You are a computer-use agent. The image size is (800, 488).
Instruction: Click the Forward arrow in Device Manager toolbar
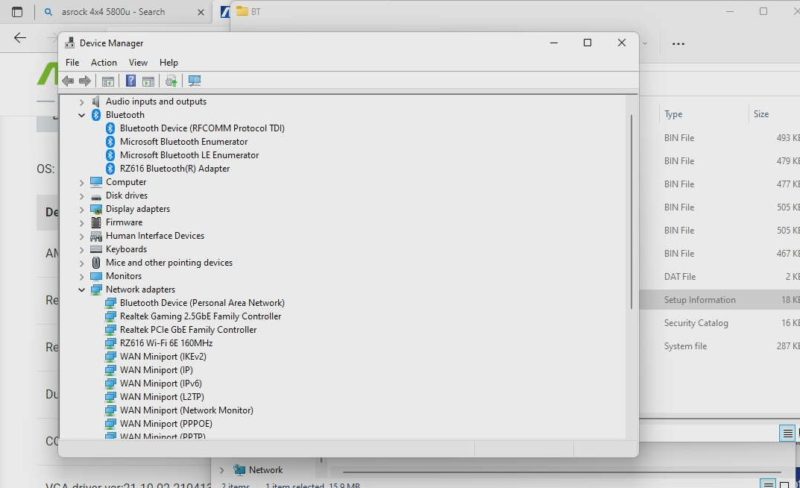point(85,81)
